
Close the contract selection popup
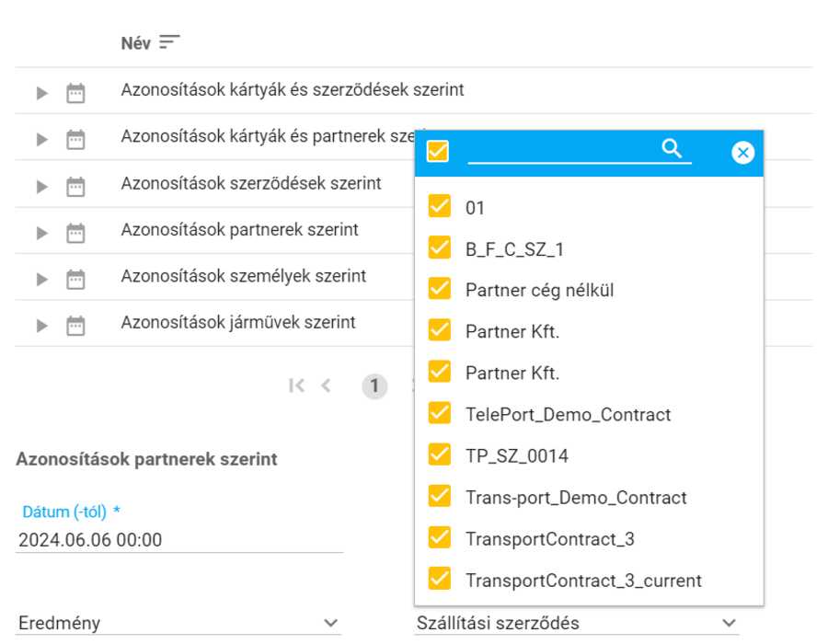742,153
